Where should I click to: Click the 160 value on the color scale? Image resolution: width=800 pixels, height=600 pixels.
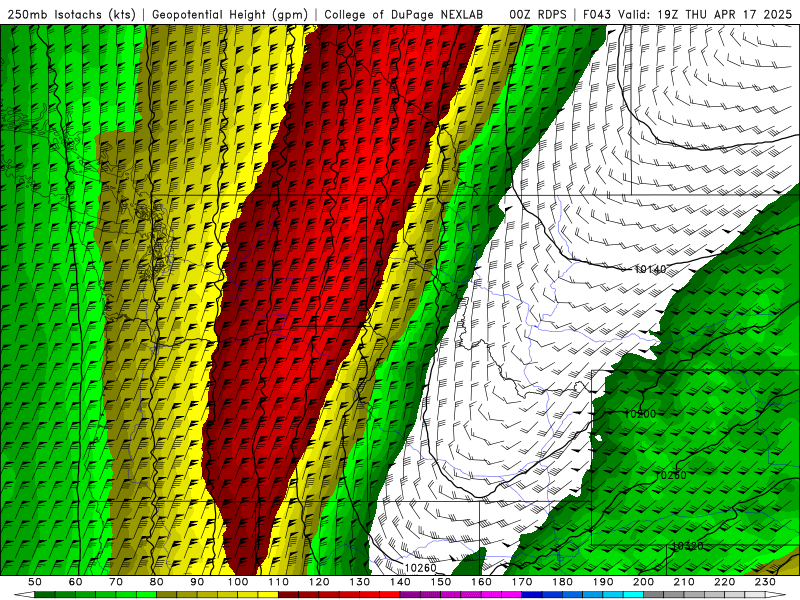pos(482,582)
